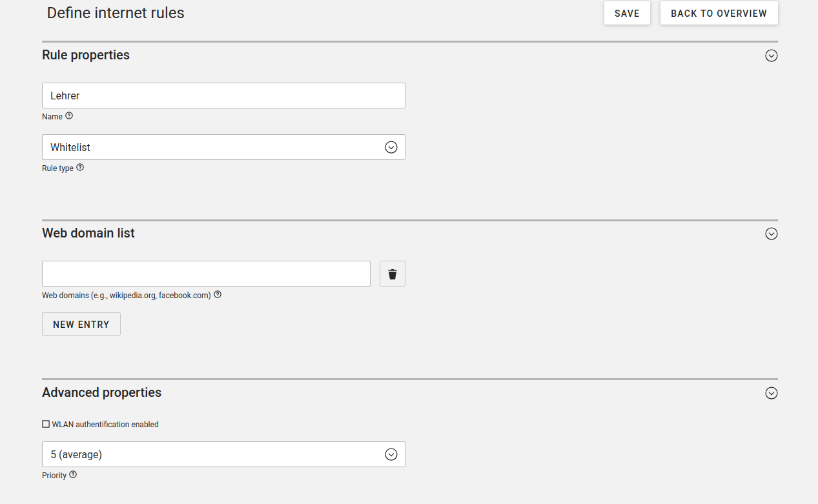This screenshot has width=818, height=504.
Task: Click the trash icon to delete domain entry
Action: [393, 274]
